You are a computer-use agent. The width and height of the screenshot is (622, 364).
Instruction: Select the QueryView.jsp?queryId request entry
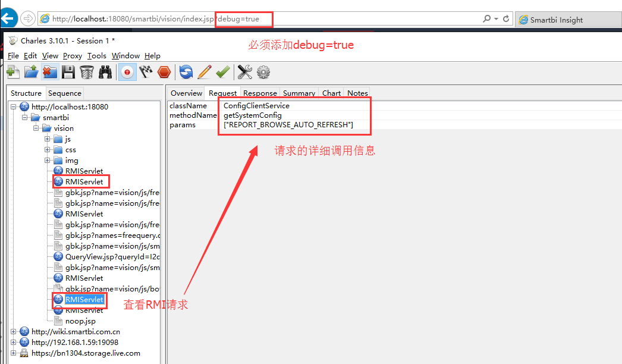(112, 256)
